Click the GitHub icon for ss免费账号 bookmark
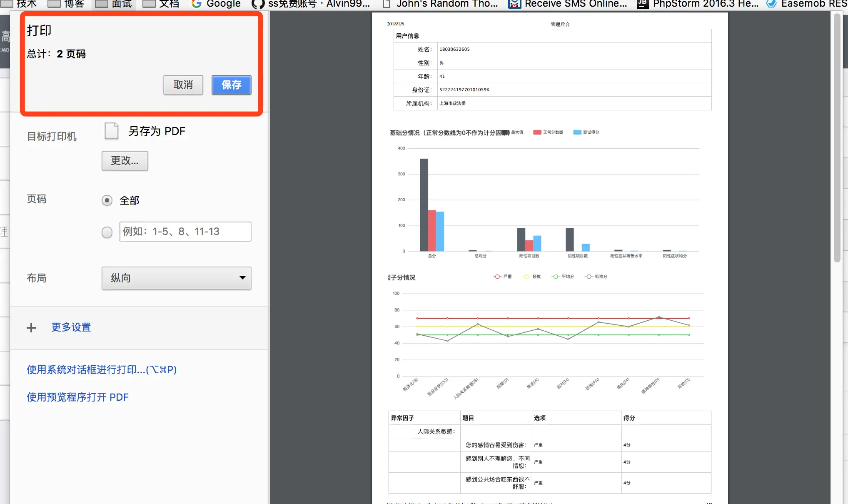 pyautogui.click(x=258, y=4)
